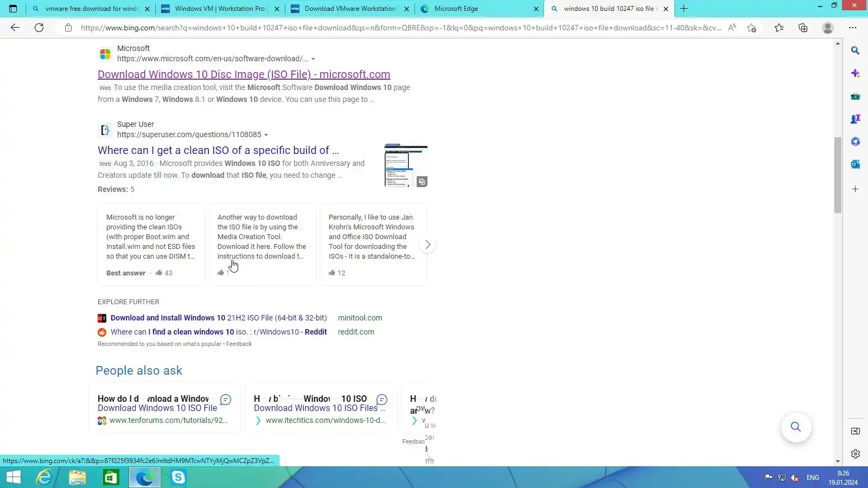The image size is (868, 488).
Task: Expand the itechtics question chat icon
Action: tap(382, 400)
